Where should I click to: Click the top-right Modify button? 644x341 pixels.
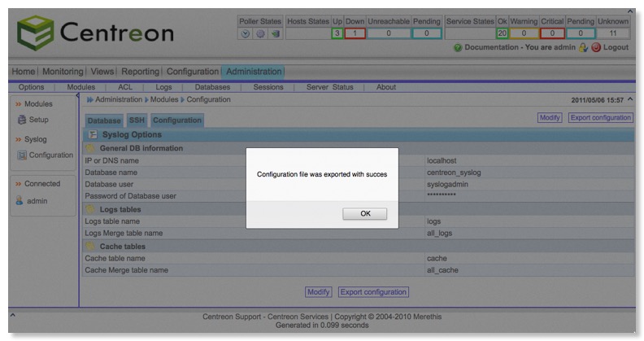click(x=550, y=118)
